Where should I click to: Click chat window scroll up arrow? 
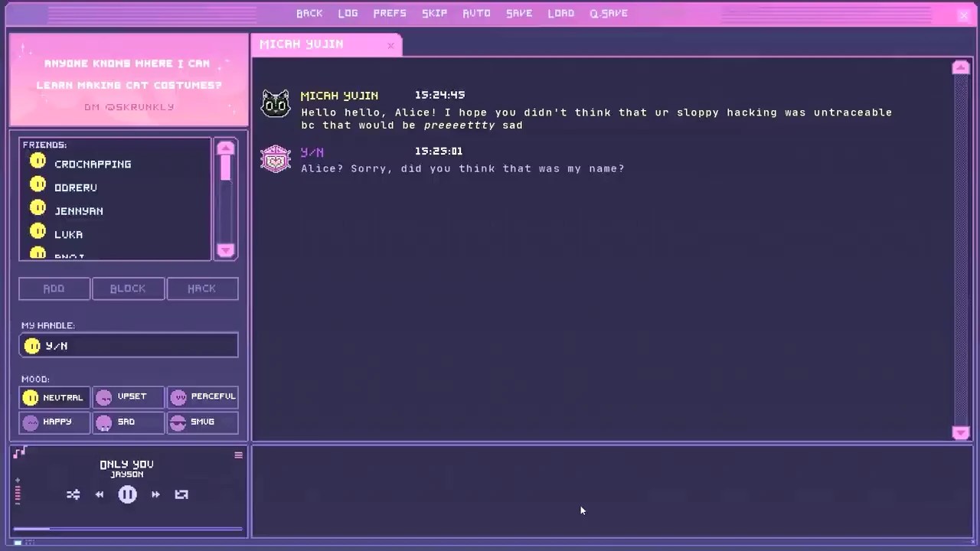point(961,67)
